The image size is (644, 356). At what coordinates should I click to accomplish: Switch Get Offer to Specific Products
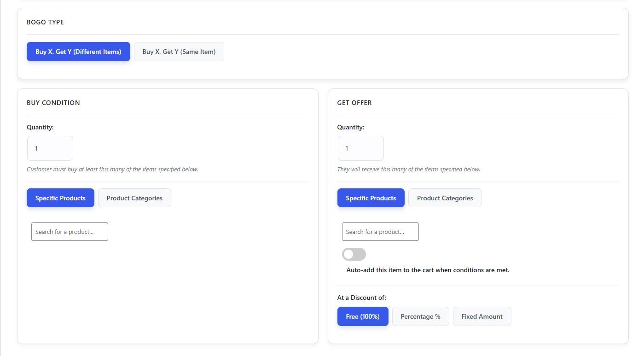point(371,198)
